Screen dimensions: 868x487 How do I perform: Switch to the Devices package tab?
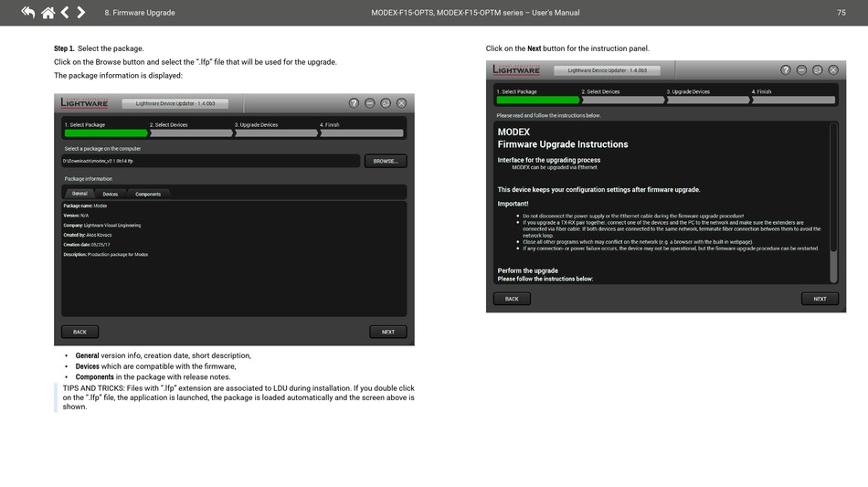[111, 194]
